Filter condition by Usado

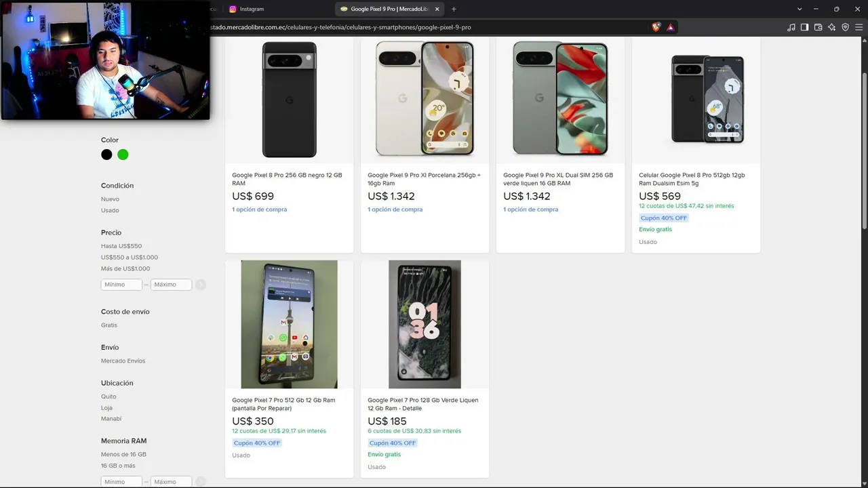coord(110,210)
